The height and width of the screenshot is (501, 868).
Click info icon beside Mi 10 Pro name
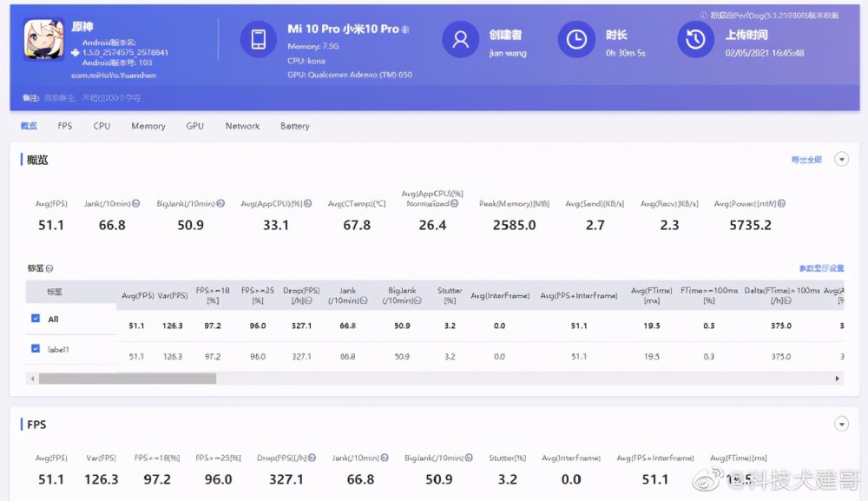405,30
